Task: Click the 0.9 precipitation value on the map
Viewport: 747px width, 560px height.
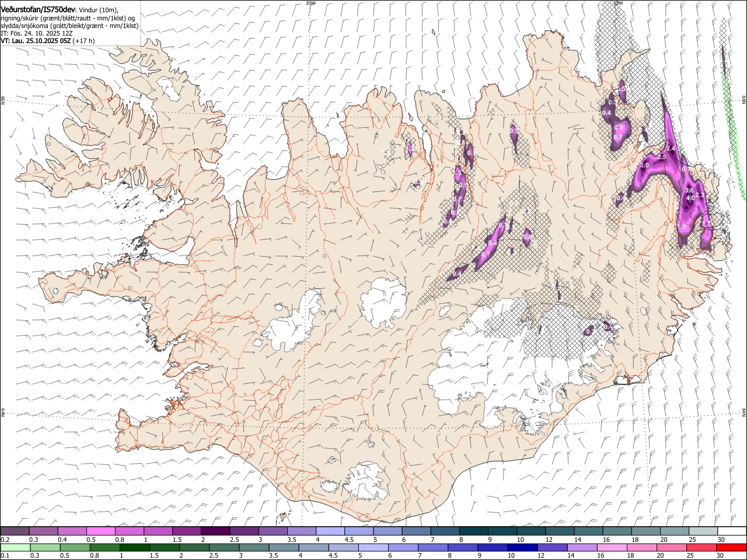Action: click(x=619, y=127)
